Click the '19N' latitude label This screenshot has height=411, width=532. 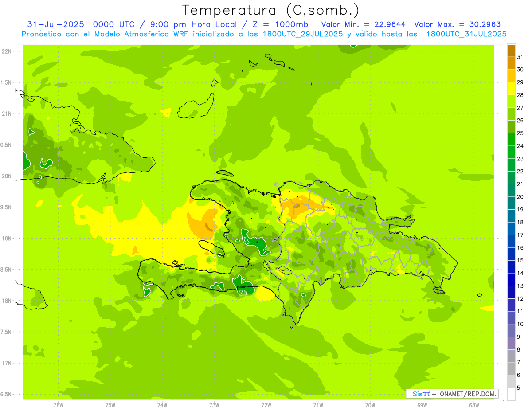(7, 239)
